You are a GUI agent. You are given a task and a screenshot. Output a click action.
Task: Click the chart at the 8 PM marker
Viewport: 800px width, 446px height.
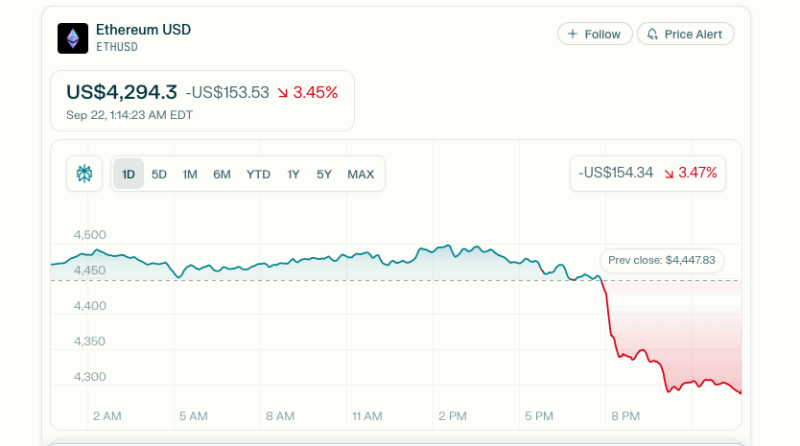click(x=625, y=415)
